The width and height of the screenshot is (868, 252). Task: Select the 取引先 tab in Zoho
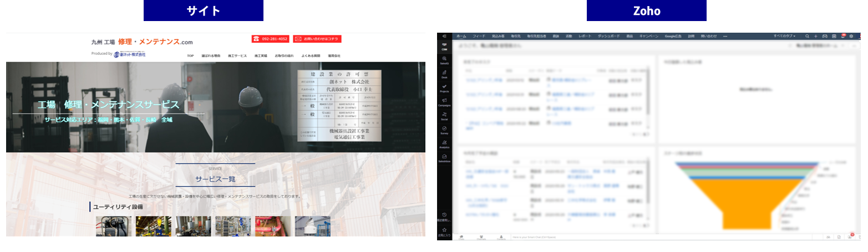click(x=516, y=36)
